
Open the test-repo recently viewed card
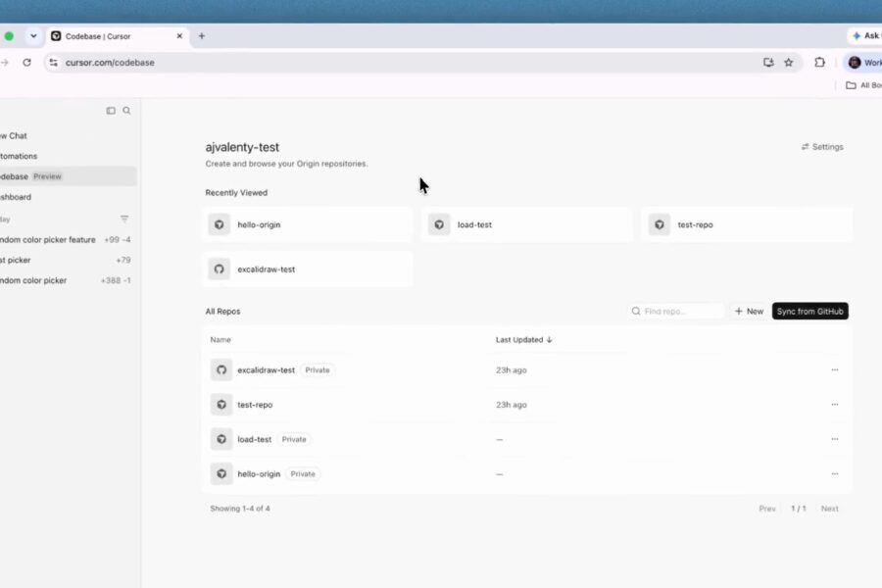coord(748,224)
